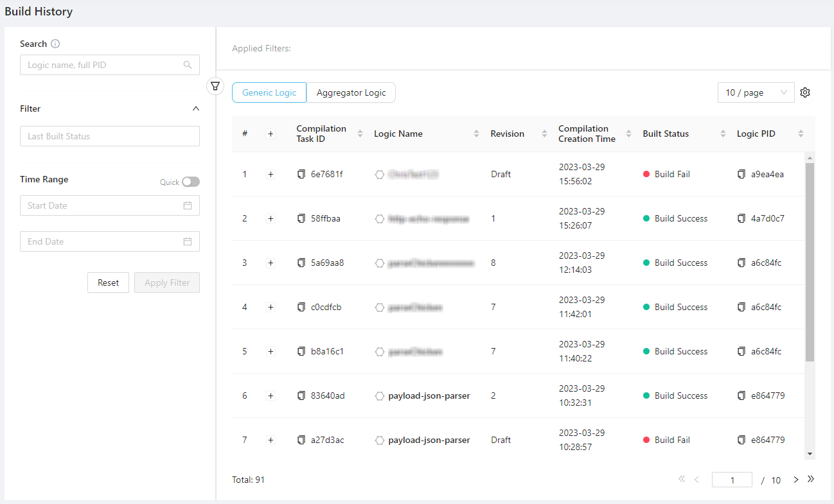
Task: Toggle the Quick time range switch
Action: 190,182
